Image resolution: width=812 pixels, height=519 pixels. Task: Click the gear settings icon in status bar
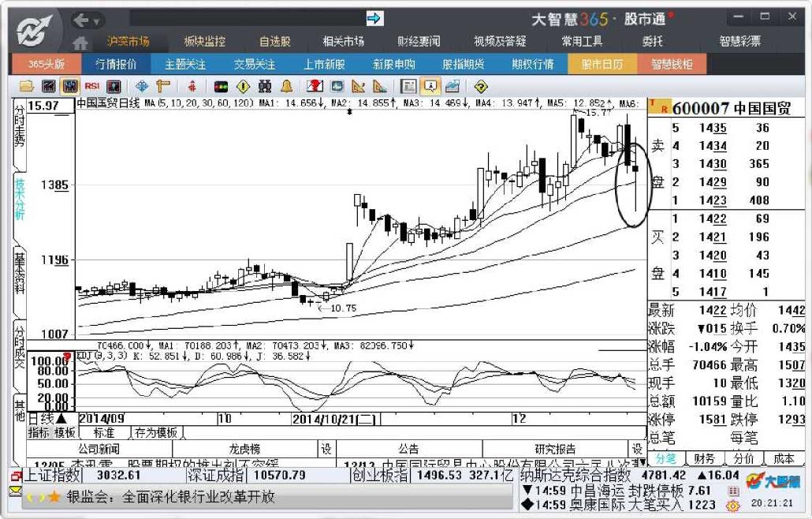point(732,505)
